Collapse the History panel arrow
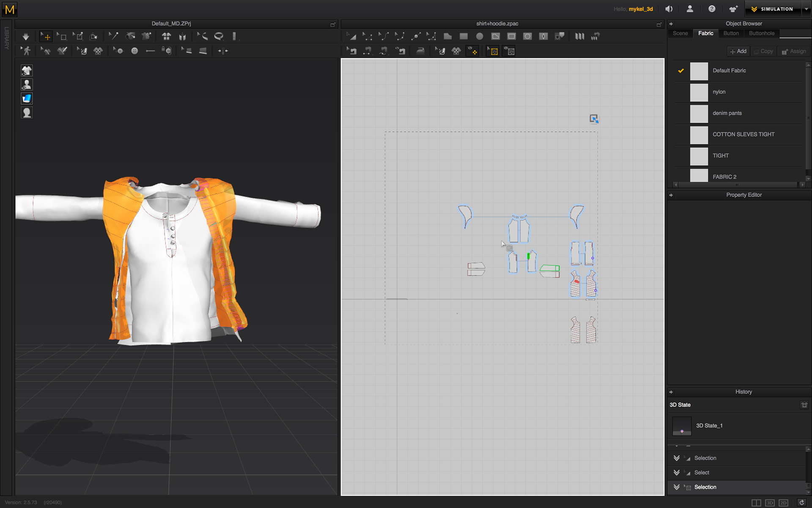Viewport: 812px width, 508px height. (671, 392)
